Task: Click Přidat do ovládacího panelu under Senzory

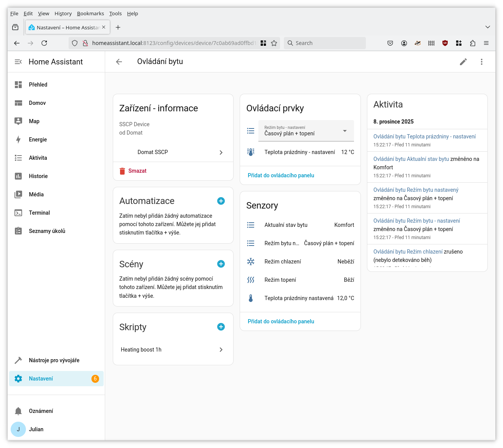Action: [x=281, y=321]
